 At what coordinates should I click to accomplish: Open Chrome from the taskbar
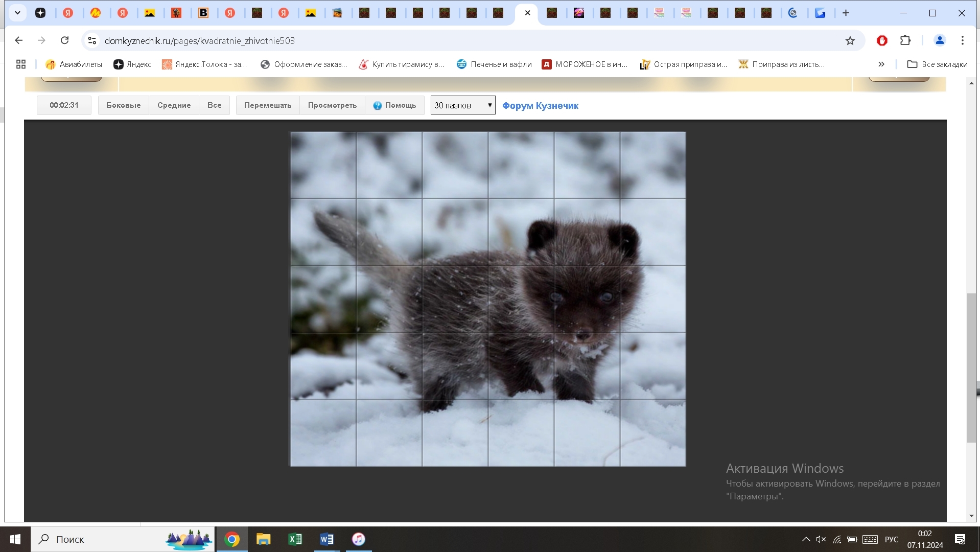(232, 539)
